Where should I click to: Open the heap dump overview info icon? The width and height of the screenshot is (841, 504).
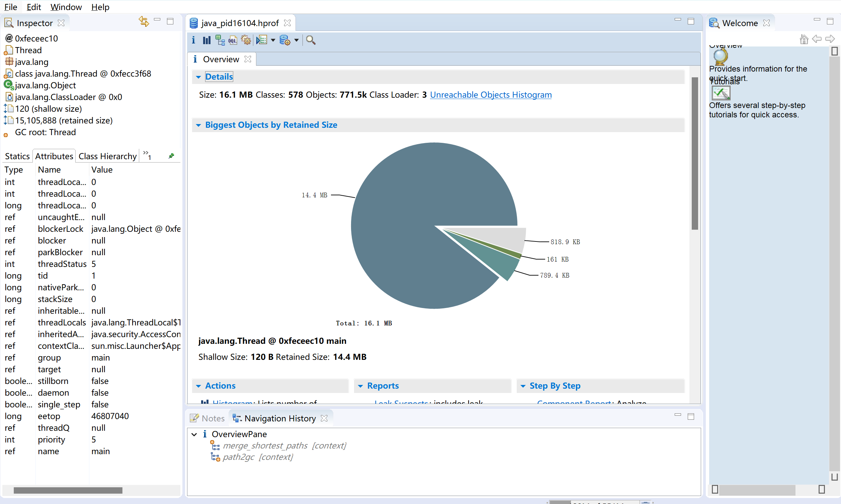(193, 40)
